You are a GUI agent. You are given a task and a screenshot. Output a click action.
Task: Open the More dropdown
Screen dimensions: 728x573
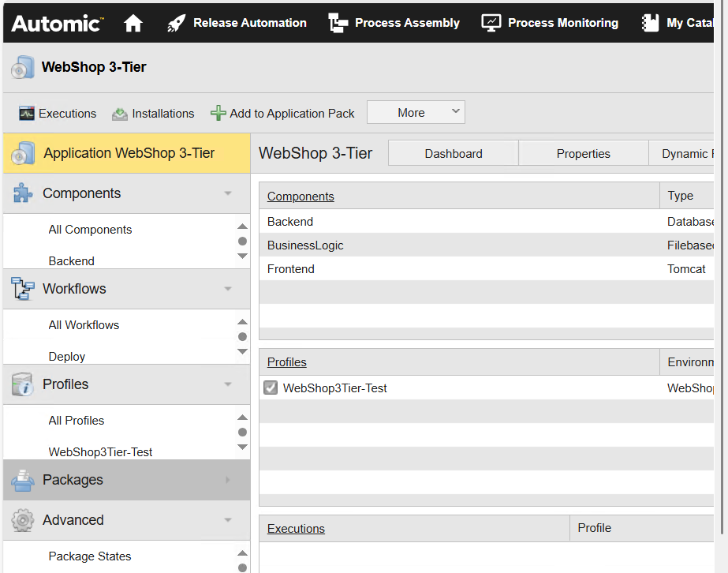[x=416, y=112]
